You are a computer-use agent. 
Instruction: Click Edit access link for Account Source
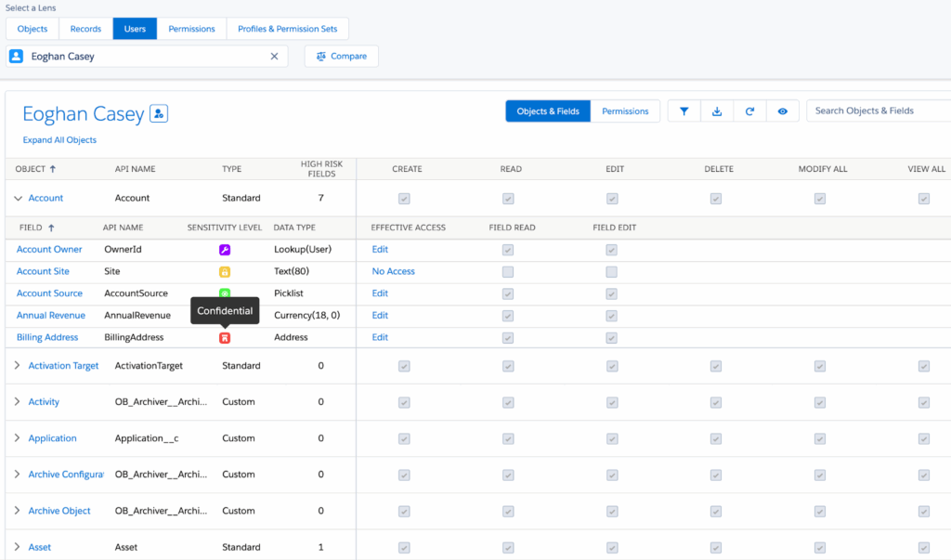tap(380, 293)
